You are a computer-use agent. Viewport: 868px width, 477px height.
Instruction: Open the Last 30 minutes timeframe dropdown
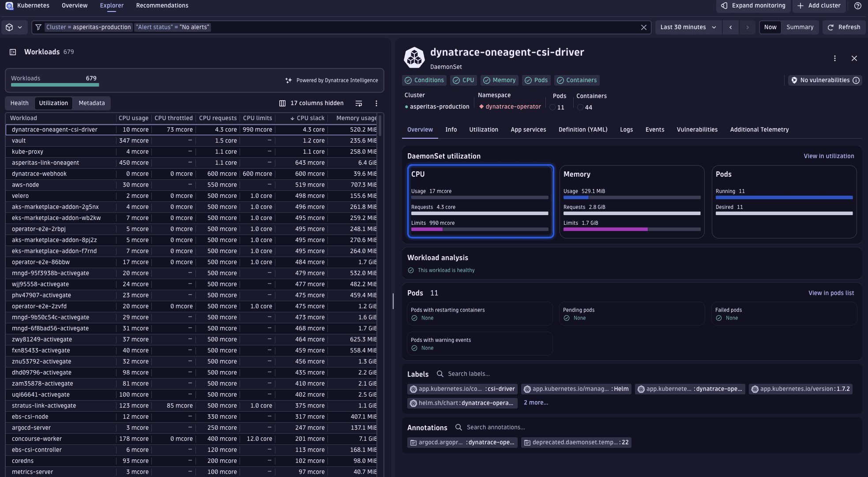point(688,27)
